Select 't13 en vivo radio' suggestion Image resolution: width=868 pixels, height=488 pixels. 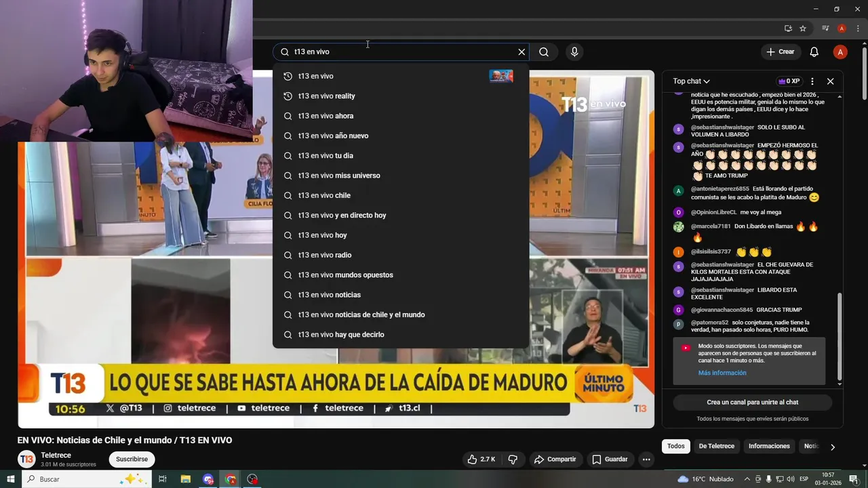pyautogui.click(x=401, y=255)
